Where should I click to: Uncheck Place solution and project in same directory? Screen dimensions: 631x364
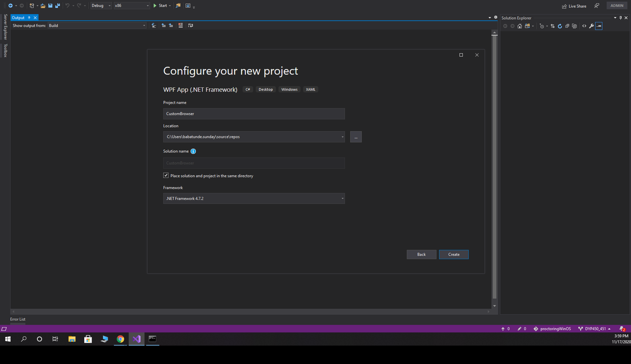click(166, 175)
